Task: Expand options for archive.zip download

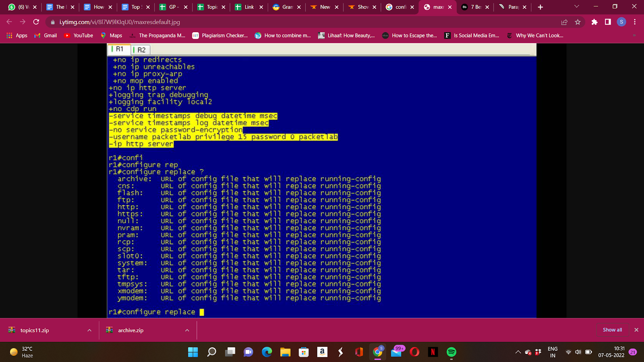Action: (x=187, y=330)
